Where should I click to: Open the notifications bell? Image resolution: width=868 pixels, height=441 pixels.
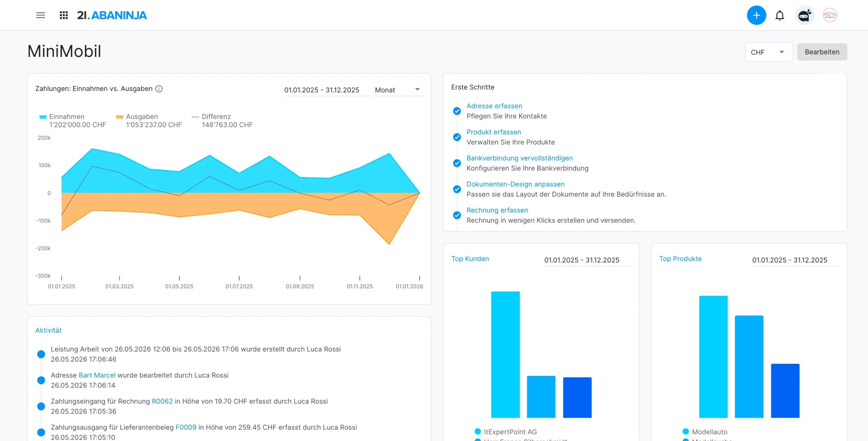[x=780, y=15]
